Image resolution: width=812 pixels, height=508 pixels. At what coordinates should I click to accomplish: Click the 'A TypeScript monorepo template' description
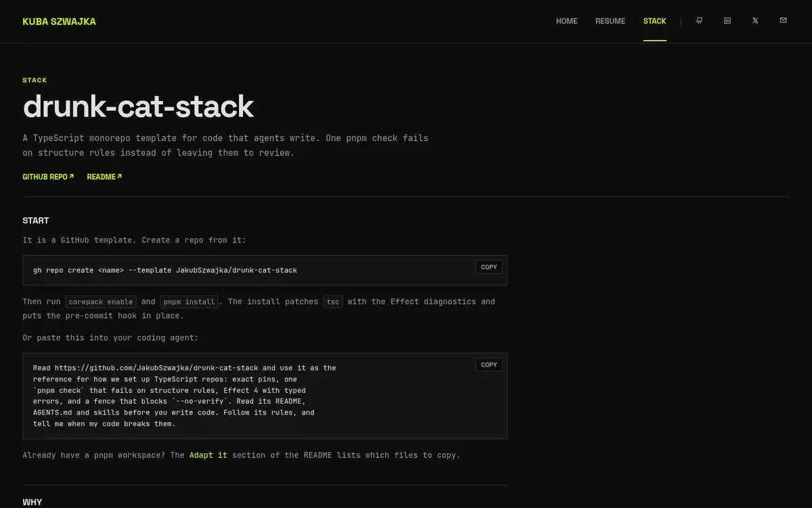click(x=225, y=145)
